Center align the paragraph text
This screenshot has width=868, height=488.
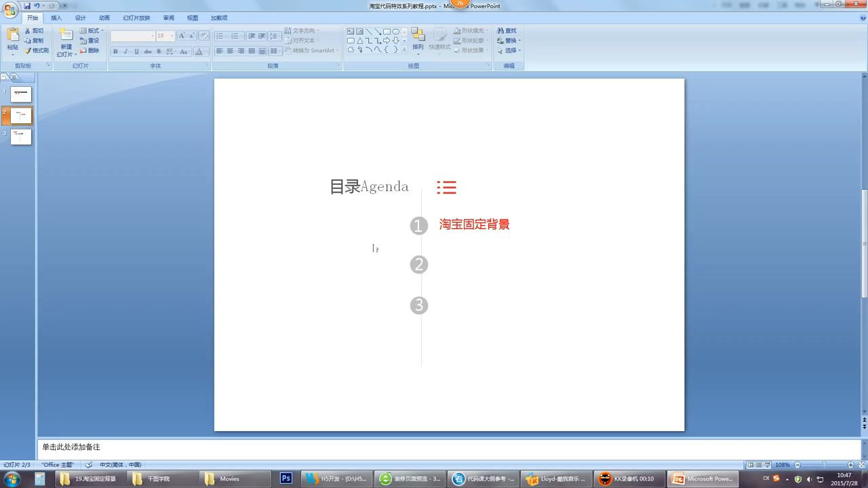pyautogui.click(x=230, y=51)
